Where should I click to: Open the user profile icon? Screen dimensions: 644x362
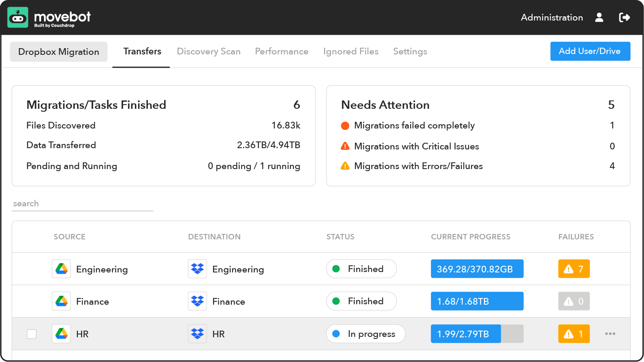click(599, 17)
